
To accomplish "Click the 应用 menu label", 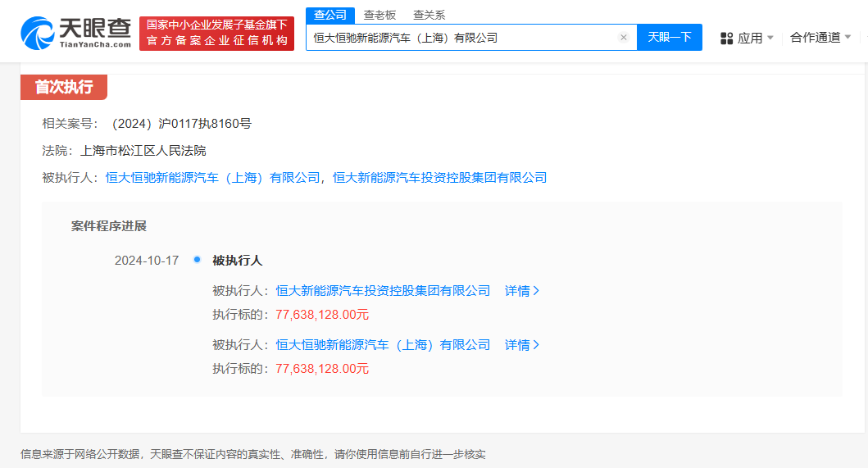I will point(750,38).
